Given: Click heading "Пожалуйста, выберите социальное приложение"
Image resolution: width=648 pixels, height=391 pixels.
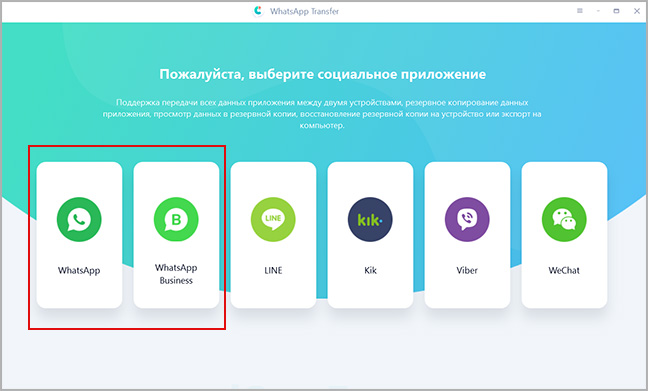Looking at the screenshot, I should [x=323, y=74].
